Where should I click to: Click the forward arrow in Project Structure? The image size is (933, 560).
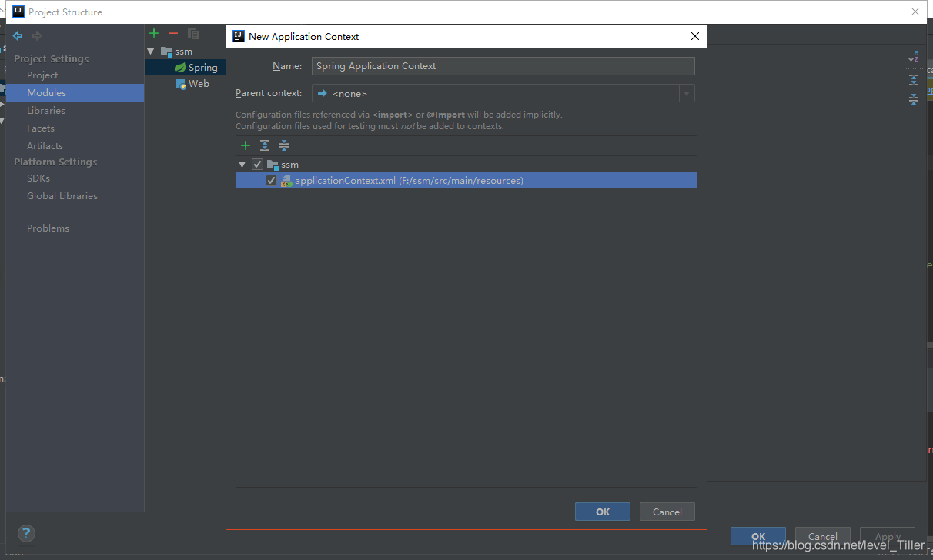pos(37,35)
